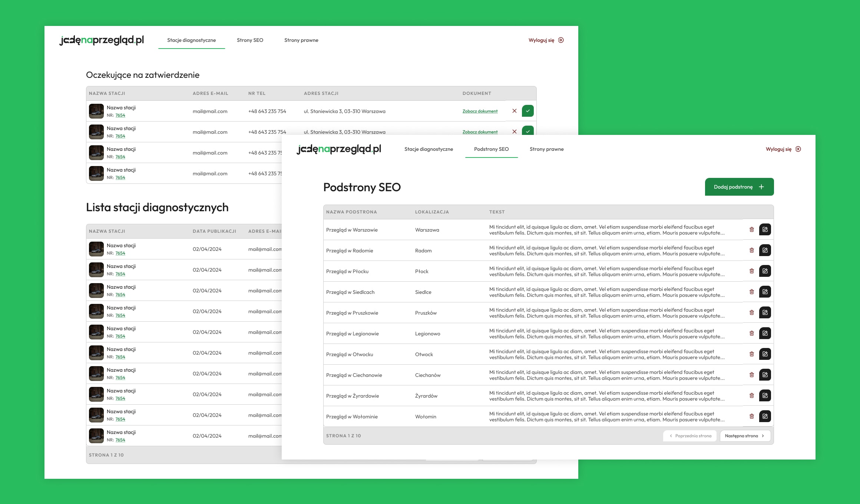Edit the Przegląd w Żyrardowie subpage
The height and width of the screenshot is (504, 860).
click(765, 396)
